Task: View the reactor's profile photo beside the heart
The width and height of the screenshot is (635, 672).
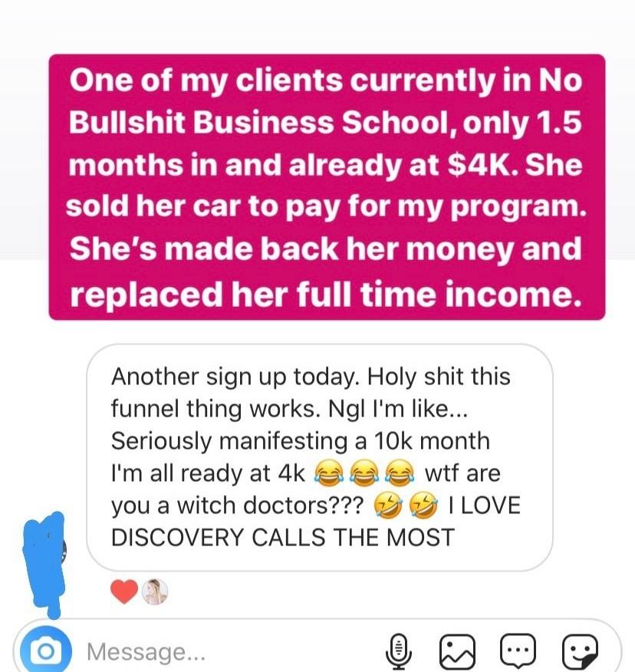Action: 155,591
